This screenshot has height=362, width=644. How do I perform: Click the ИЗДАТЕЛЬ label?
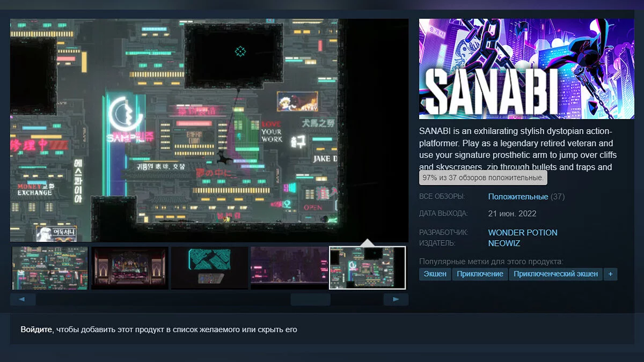(x=437, y=243)
